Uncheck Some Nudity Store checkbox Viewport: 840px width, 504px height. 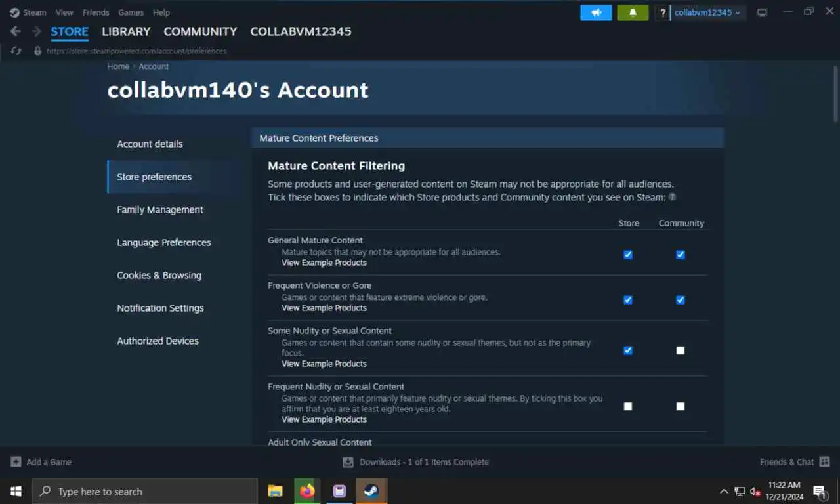tap(628, 350)
